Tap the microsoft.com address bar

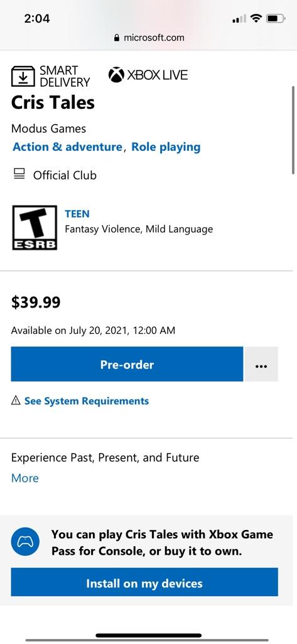[149, 38]
